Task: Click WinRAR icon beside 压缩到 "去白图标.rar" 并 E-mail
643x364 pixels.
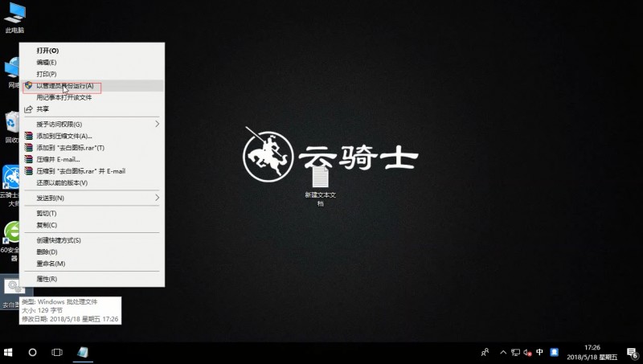Action: tap(28, 170)
